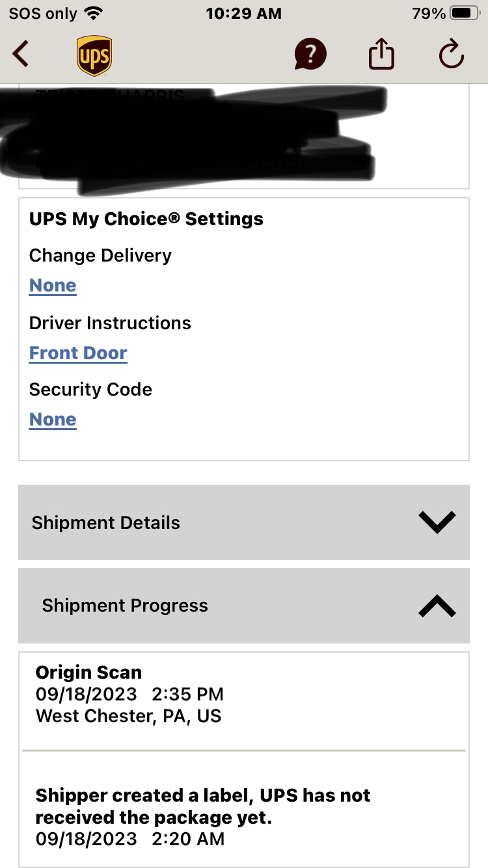Click the down chevron on Shipment Details

tap(437, 522)
